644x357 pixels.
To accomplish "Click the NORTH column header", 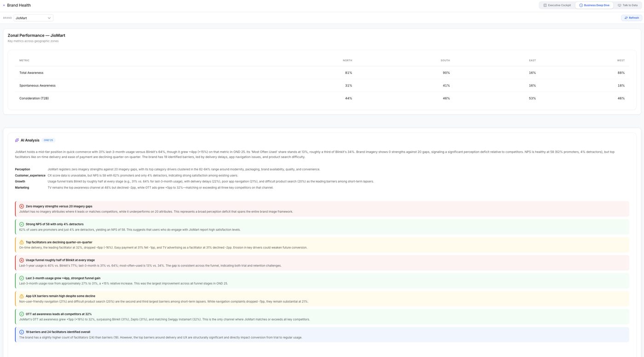I will click(x=347, y=60).
